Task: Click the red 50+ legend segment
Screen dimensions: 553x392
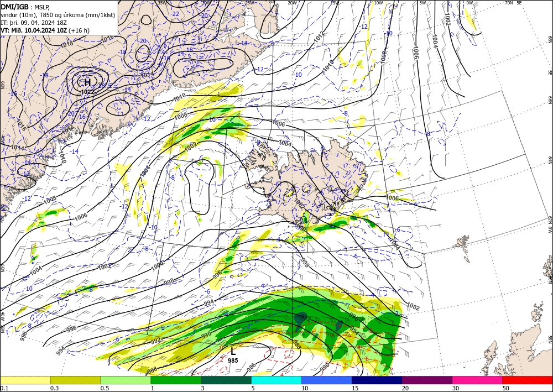Action: click(x=528, y=380)
